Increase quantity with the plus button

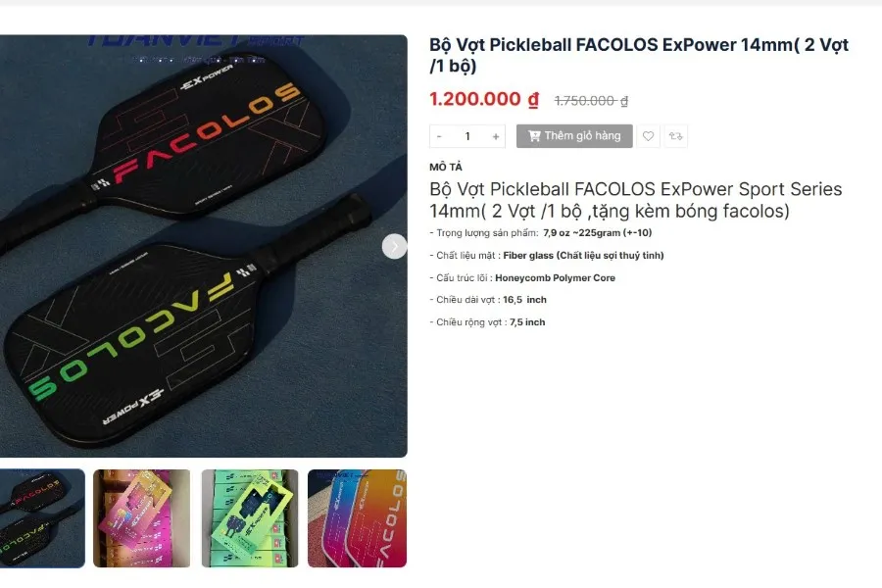(x=496, y=136)
